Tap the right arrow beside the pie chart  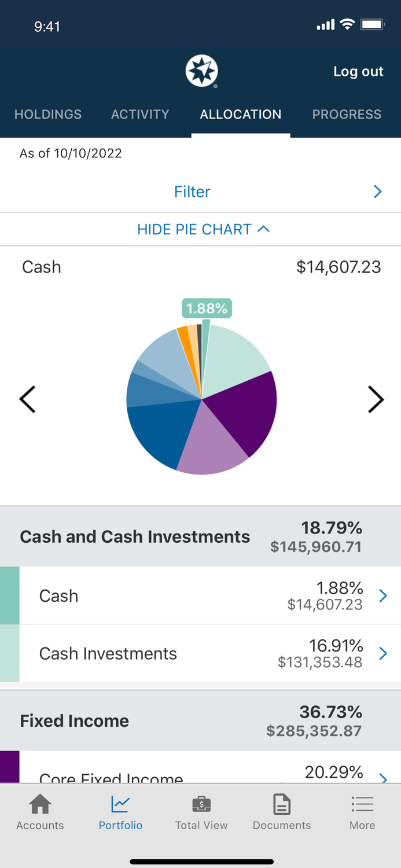376,399
